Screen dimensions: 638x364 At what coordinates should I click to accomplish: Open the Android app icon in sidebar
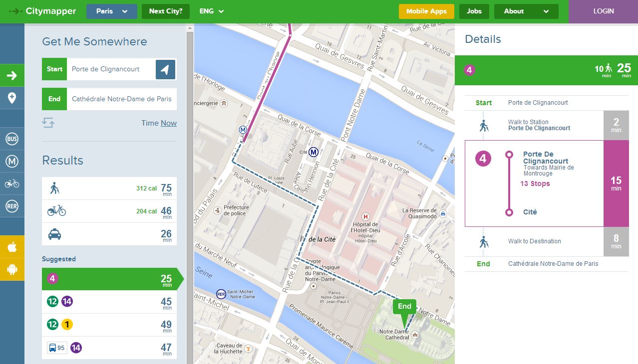click(12, 269)
